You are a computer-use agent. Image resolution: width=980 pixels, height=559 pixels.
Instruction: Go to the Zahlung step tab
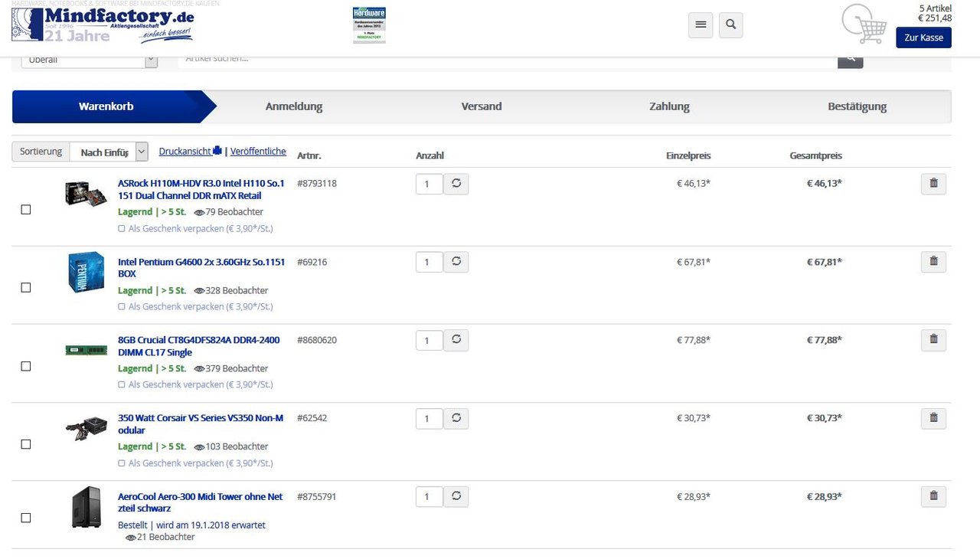coord(670,106)
